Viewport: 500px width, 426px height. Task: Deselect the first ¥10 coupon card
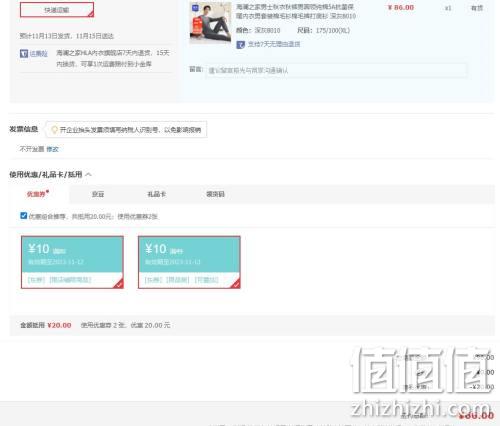tap(72, 262)
